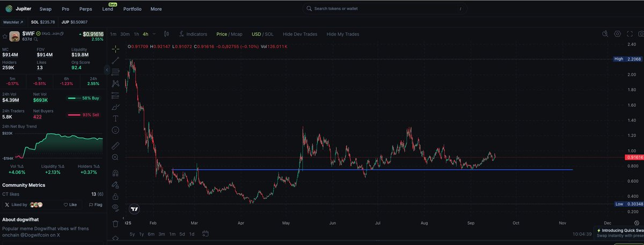
Task: Open the emoji icons tool
Action: [115, 130]
